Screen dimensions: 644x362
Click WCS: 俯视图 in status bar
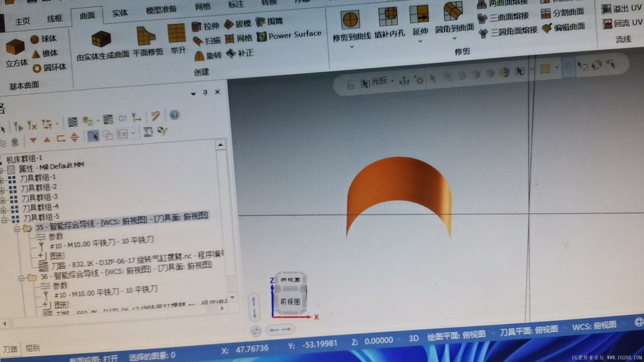point(594,325)
